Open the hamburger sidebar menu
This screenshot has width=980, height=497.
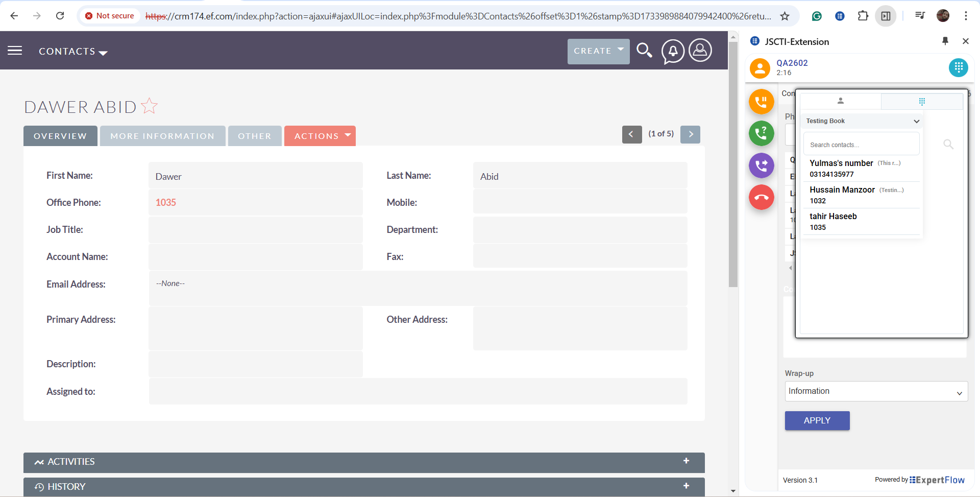15,51
